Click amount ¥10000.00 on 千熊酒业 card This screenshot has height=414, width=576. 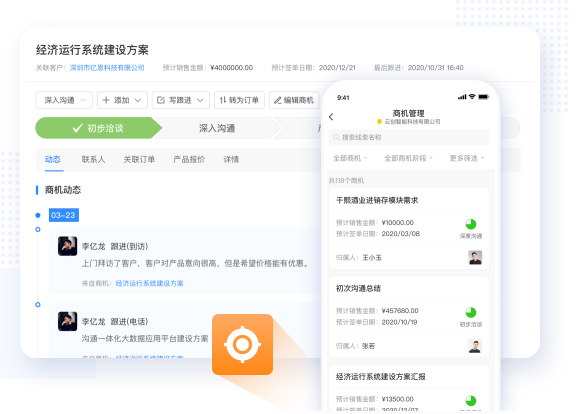coord(398,223)
